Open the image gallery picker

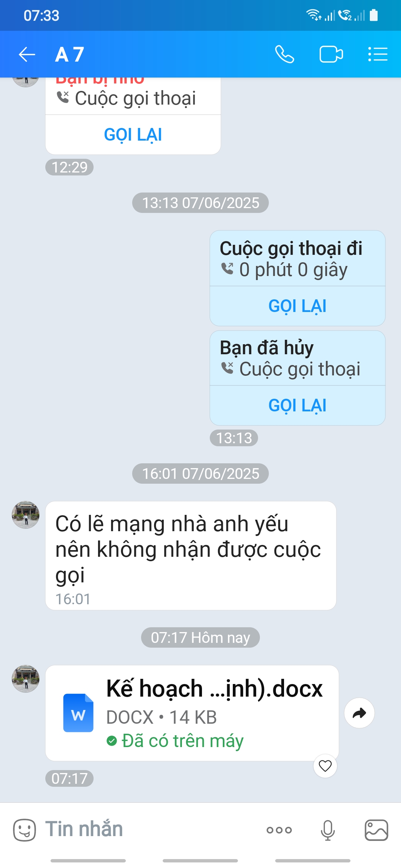click(x=376, y=830)
